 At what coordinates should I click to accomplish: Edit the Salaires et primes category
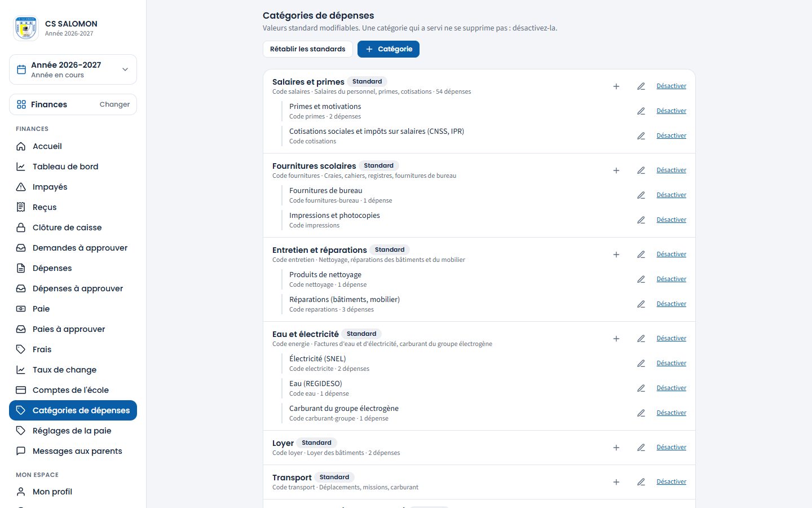point(641,86)
